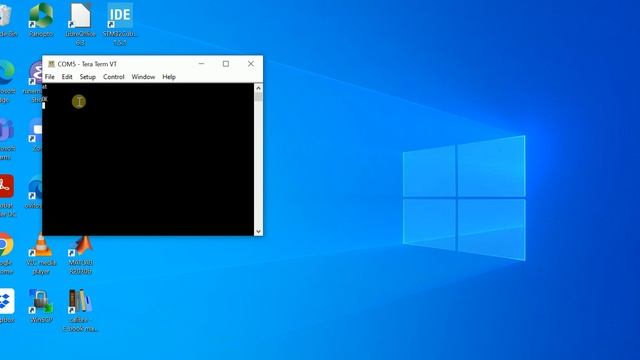Open the Panopto desktop shortcut
Image resolution: width=640 pixels, height=360 pixels.
click(41, 20)
